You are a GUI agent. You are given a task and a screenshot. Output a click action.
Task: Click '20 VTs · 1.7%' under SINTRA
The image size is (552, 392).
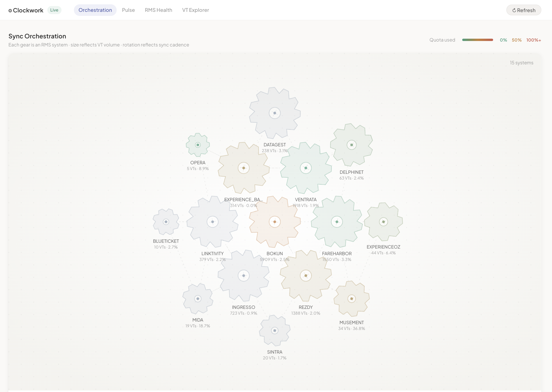pos(275,358)
